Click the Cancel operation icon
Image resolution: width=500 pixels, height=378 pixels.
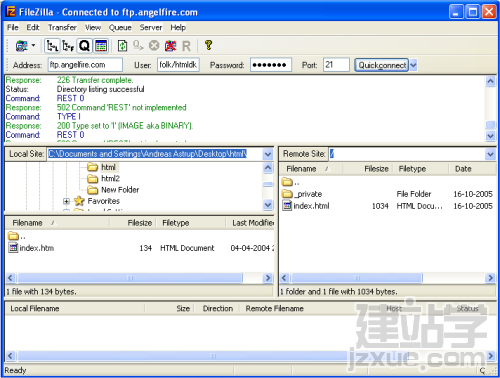(x=154, y=46)
